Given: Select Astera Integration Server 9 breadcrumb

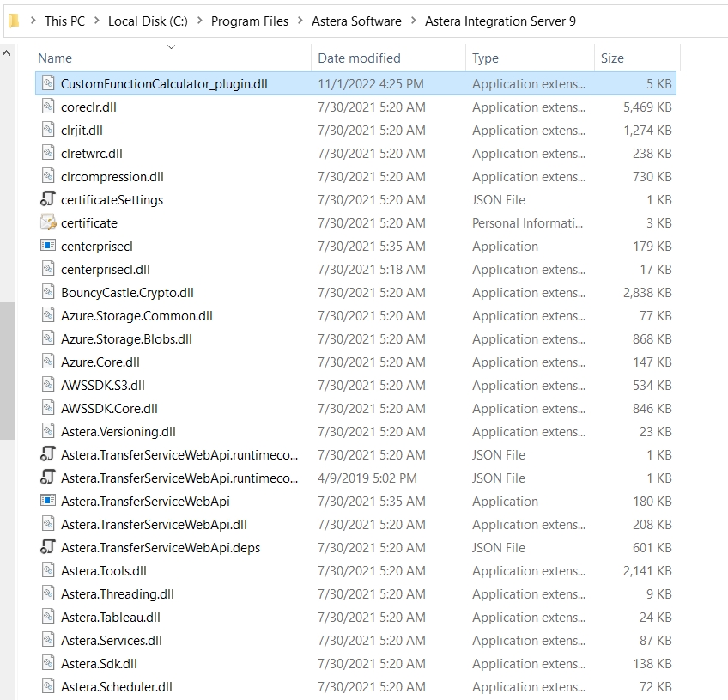Looking at the screenshot, I should pos(500,21).
